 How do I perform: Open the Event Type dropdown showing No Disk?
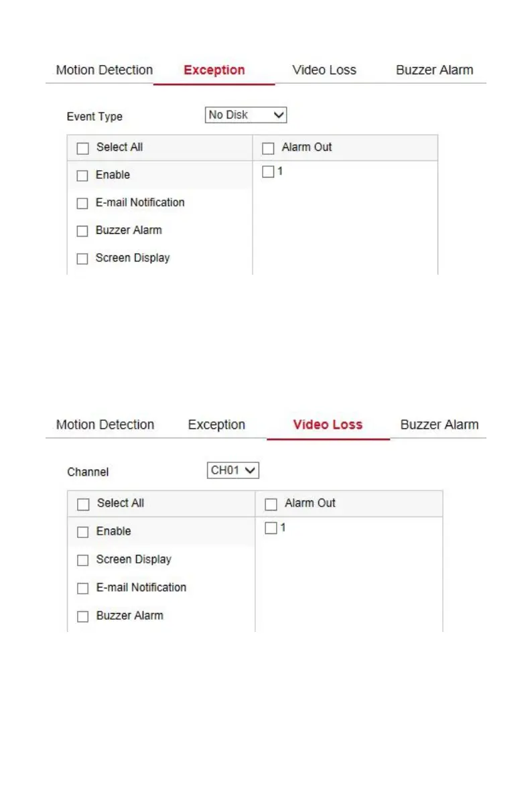point(246,115)
